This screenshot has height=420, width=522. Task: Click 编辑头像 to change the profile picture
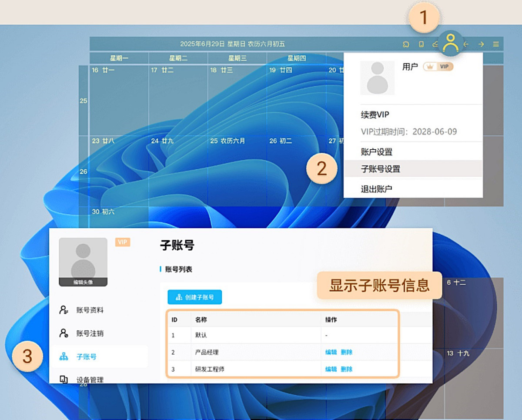coord(83,282)
